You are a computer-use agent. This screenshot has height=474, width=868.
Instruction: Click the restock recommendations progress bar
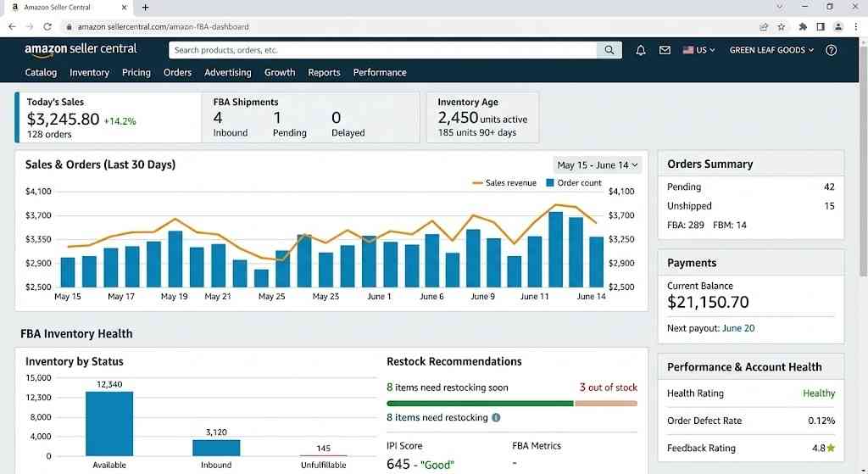click(x=511, y=403)
